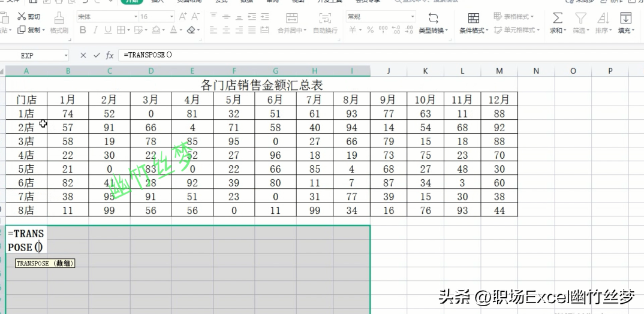Click the decrease decimal places icon
Image resolution: width=644 pixels, height=314 pixels.
(409, 29)
